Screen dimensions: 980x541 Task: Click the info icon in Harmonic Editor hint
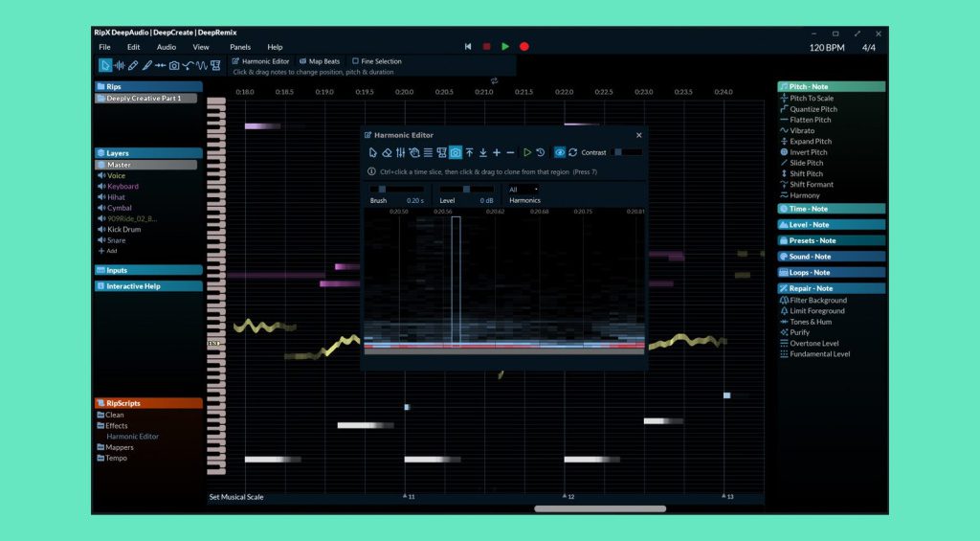371,171
